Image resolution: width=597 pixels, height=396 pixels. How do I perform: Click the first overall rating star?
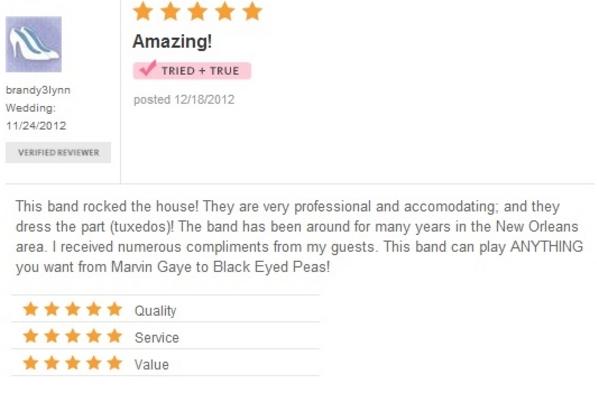(x=143, y=11)
